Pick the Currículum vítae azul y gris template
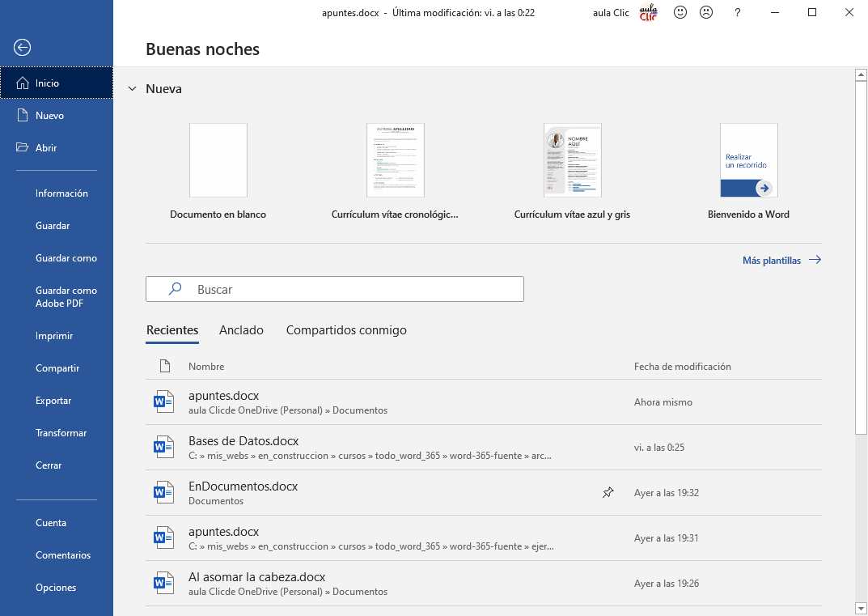 click(572, 161)
